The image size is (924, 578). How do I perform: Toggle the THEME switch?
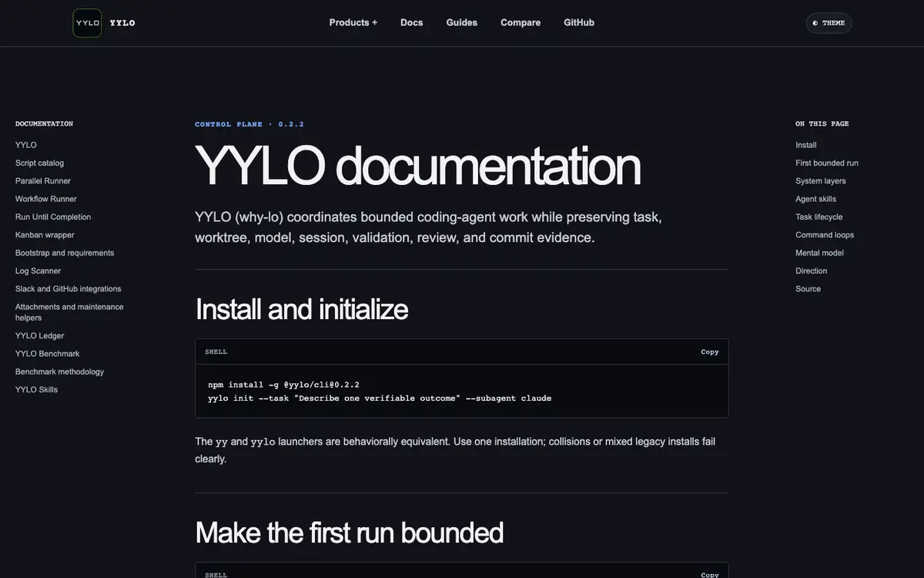click(x=829, y=23)
